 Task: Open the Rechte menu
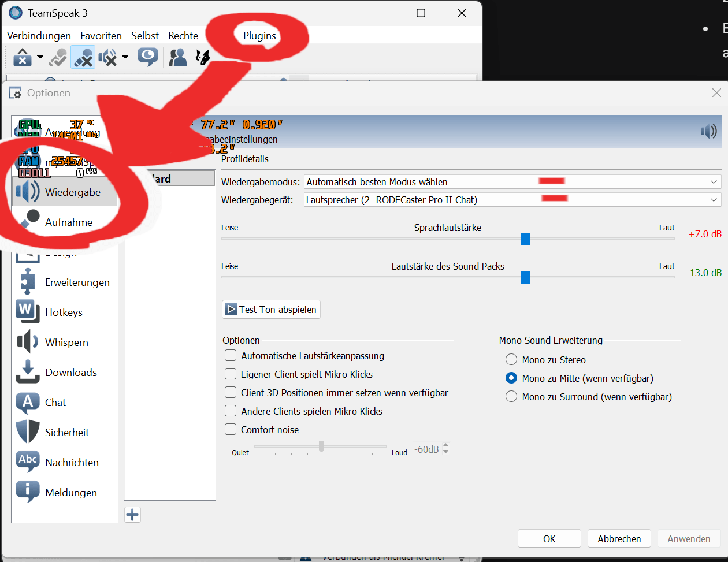tap(183, 36)
